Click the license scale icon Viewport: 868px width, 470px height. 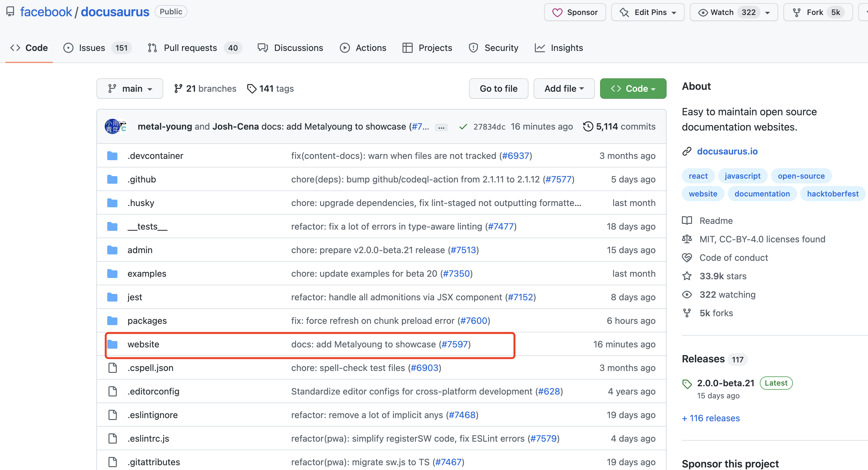[x=687, y=239]
